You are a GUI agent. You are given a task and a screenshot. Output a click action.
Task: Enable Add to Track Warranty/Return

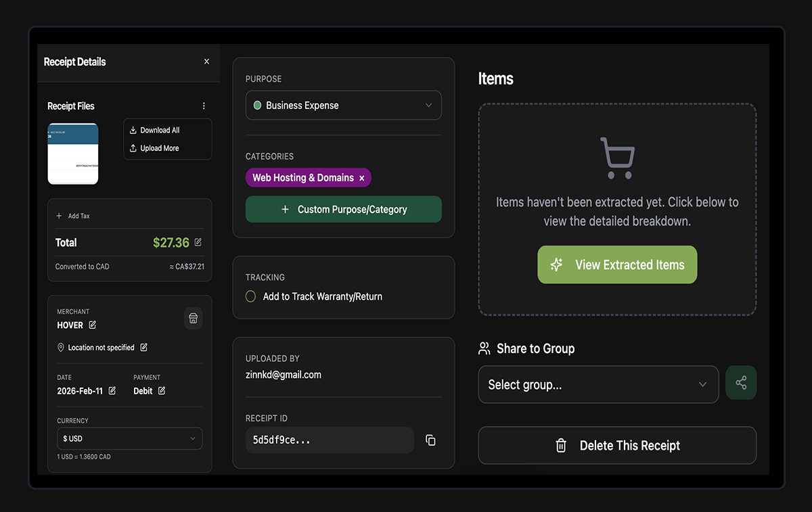point(250,296)
